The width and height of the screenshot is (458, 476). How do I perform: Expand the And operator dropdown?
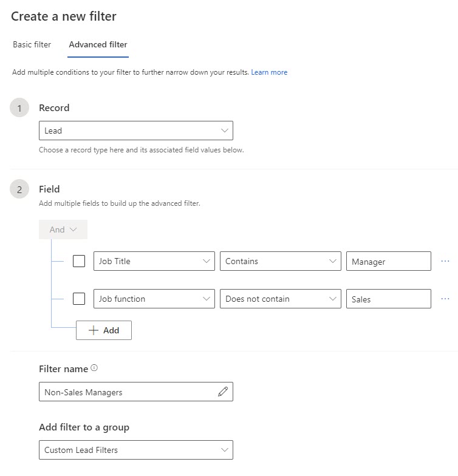(63, 229)
